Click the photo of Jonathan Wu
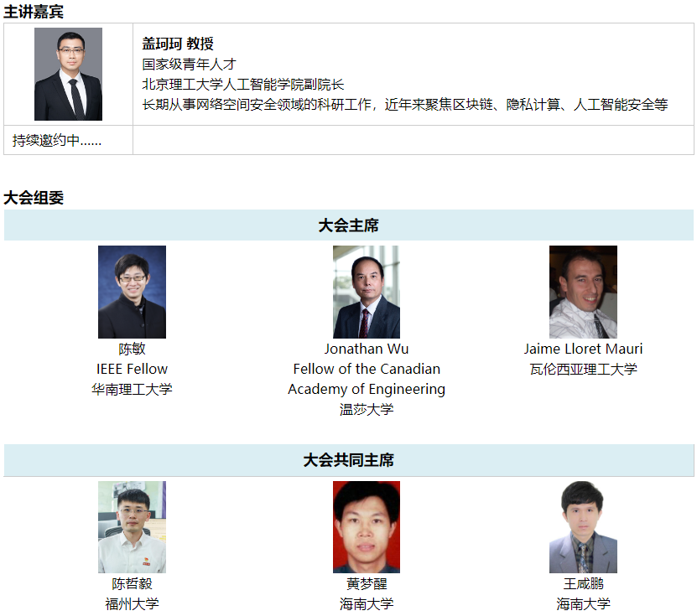 pyautogui.click(x=367, y=292)
